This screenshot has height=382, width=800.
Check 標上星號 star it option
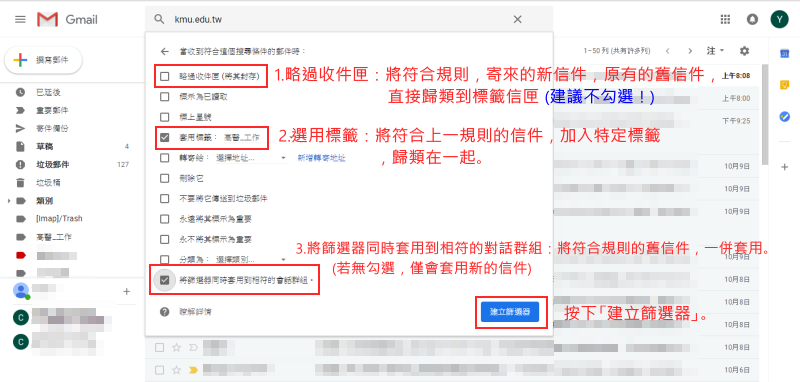pos(164,117)
